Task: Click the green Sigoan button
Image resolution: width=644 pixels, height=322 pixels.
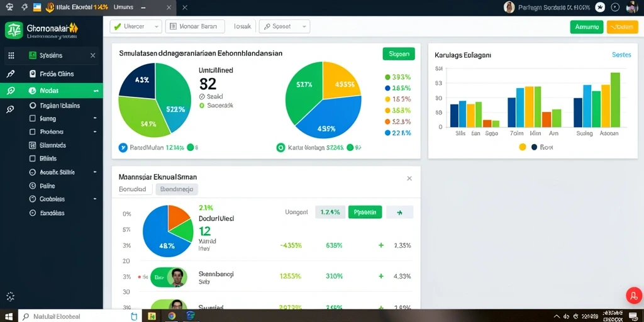Action: coord(398,54)
